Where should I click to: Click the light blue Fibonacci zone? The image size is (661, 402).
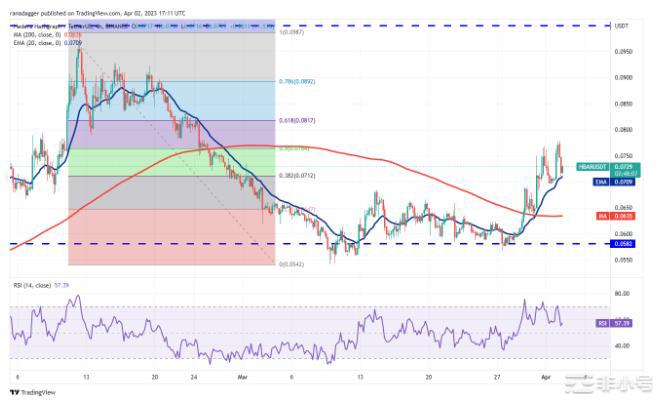[170, 101]
